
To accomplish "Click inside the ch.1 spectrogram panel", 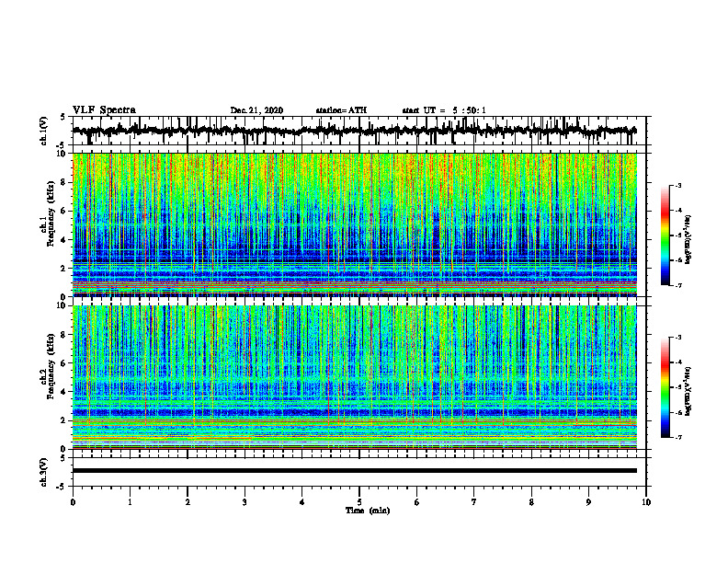I will click(x=354, y=224).
